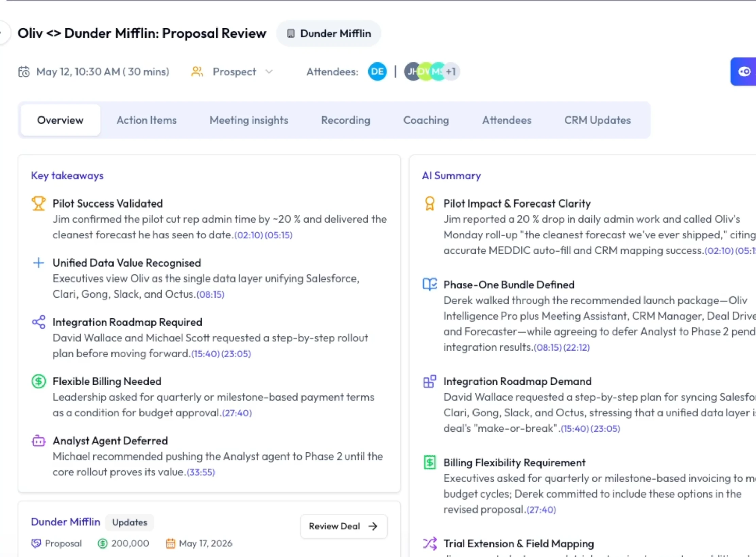Click the shuffle icon for Trial Extension
Image resolution: width=756 pixels, height=557 pixels.
pyautogui.click(x=430, y=543)
